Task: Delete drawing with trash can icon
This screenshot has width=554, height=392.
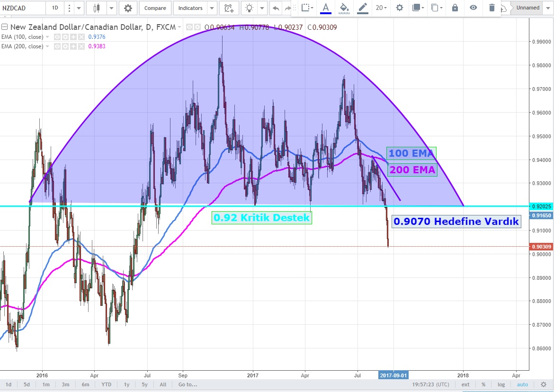Action: [491, 8]
